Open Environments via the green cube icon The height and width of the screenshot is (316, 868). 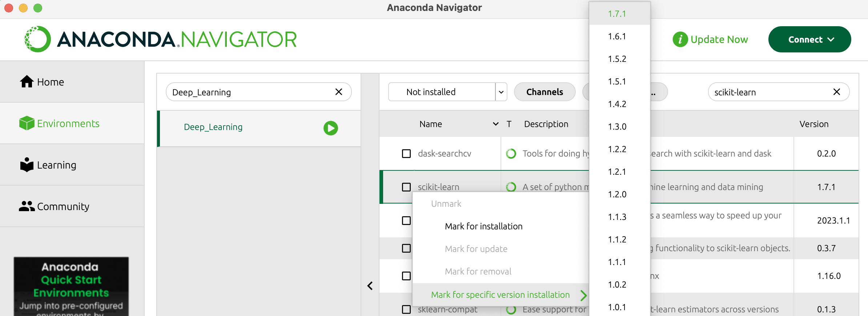(x=27, y=123)
